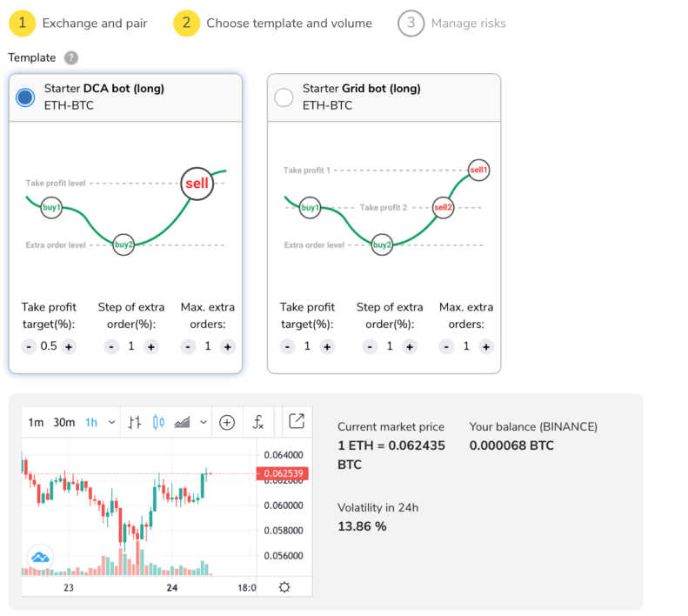Viewport: 688px width, 616px height.
Task: Decrease Grid bot max extra orders
Action: [446, 347]
